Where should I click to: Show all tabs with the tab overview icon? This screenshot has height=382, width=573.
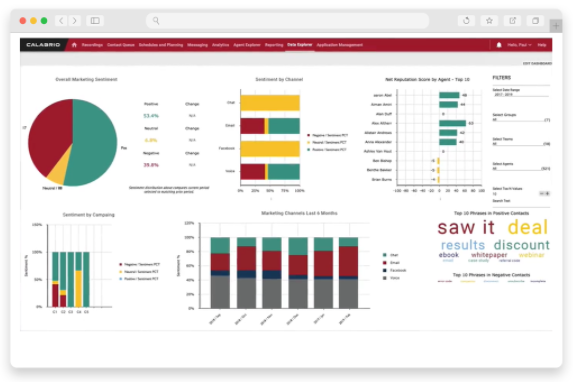(x=535, y=20)
